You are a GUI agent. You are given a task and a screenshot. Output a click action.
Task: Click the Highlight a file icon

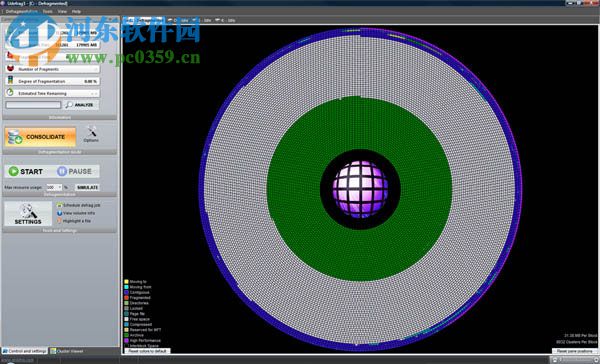click(59, 221)
